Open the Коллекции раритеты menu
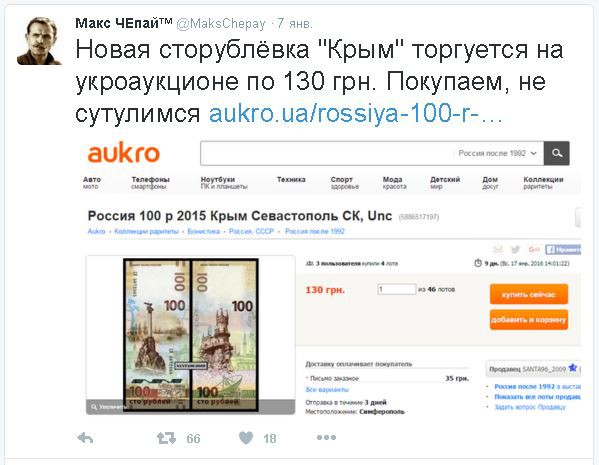The image size is (599, 465). click(543, 183)
